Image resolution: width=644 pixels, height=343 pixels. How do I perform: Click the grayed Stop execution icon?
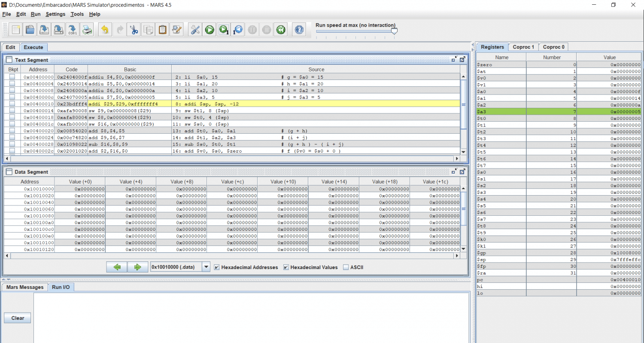click(267, 30)
